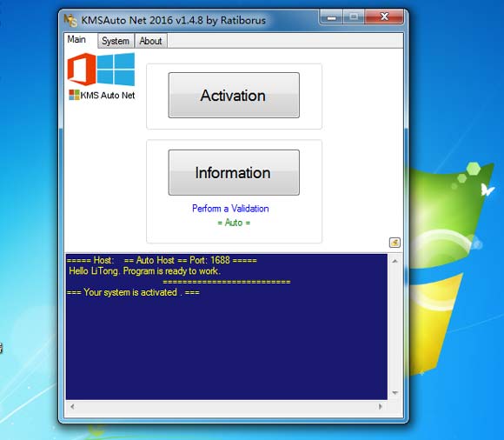Click the log scrollbar up arrow
Viewport: 504px width, 440px height.
click(x=395, y=261)
